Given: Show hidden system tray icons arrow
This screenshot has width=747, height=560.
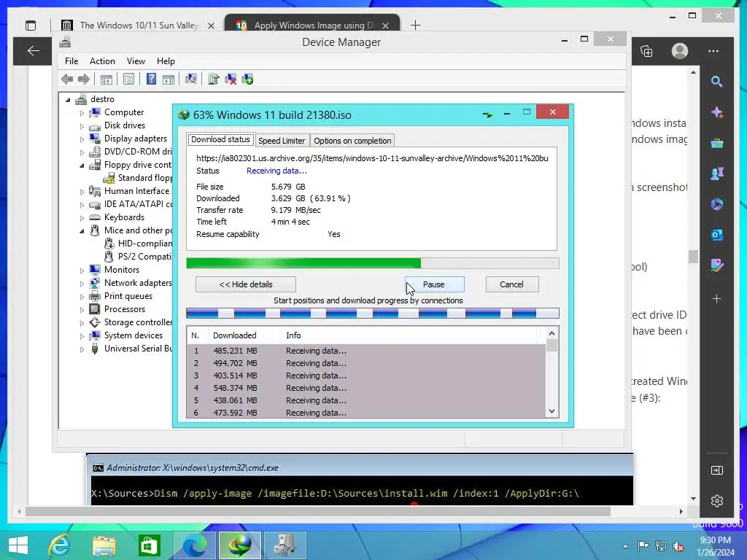Looking at the screenshot, I should click(x=625, y=546).
